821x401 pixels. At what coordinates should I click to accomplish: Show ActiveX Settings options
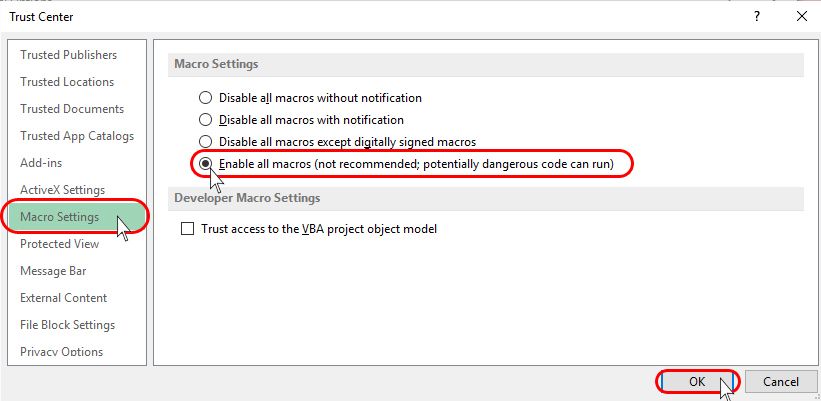pos(62,190)
